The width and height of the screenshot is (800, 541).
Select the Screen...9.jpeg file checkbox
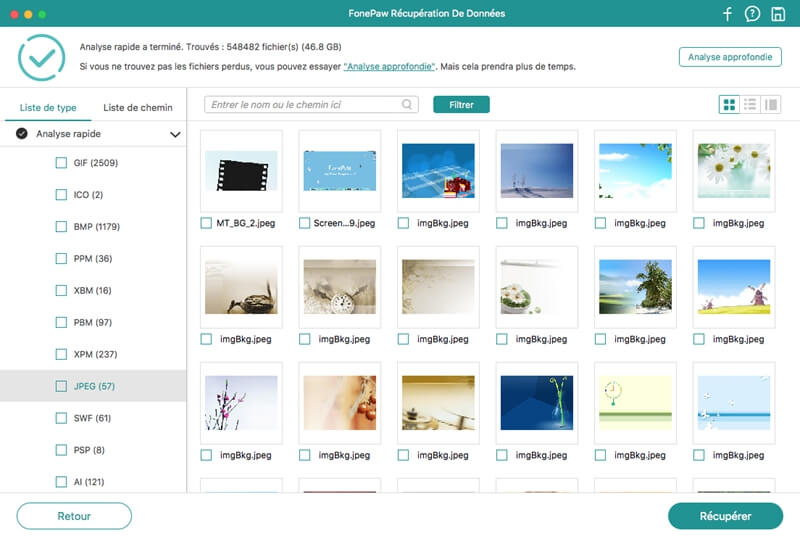[305, 223]
